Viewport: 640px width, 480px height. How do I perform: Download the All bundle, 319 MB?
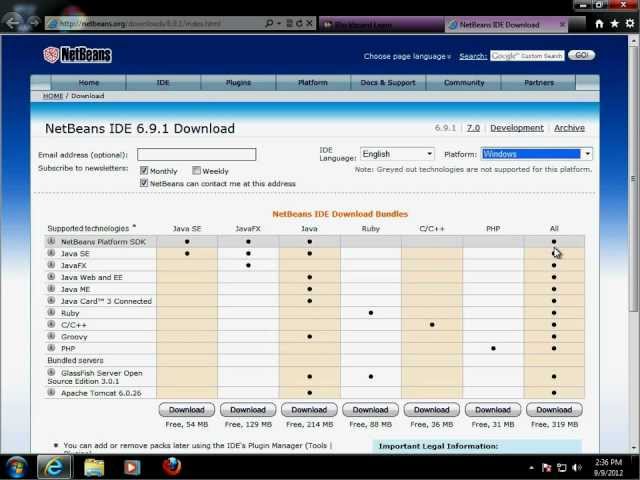tap(554, 409)
